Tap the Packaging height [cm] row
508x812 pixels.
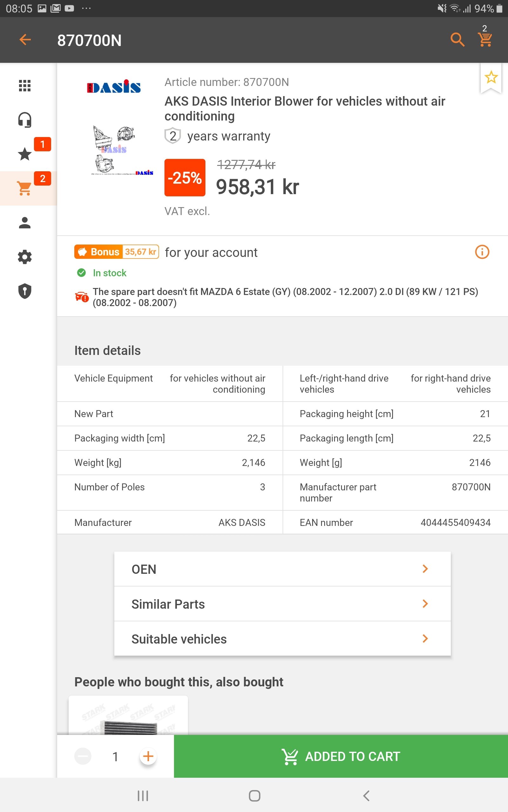[395, 414]
